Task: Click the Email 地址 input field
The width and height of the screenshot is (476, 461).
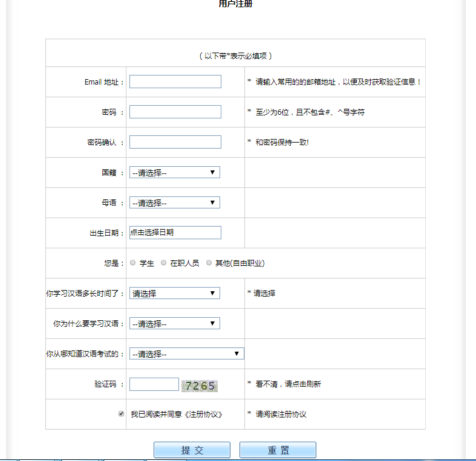Action: pos(175,82)
